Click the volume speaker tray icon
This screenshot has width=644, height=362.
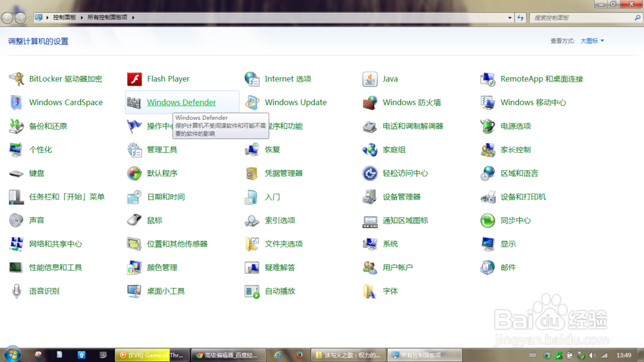592,356
